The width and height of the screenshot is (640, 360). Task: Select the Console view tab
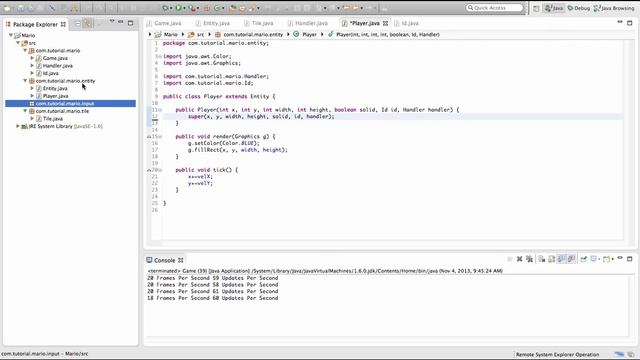click(x=164, y=260)
